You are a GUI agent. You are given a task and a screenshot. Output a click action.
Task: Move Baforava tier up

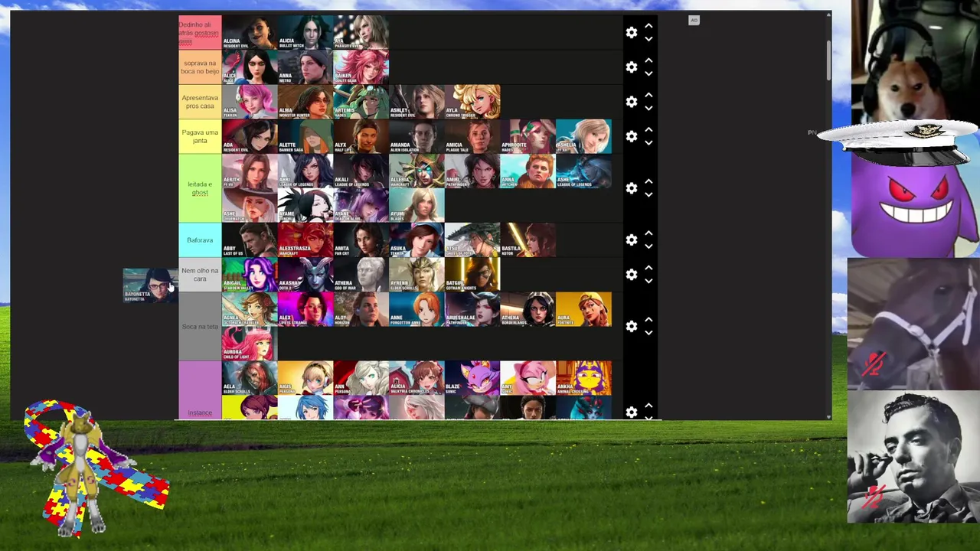[648, 233]
